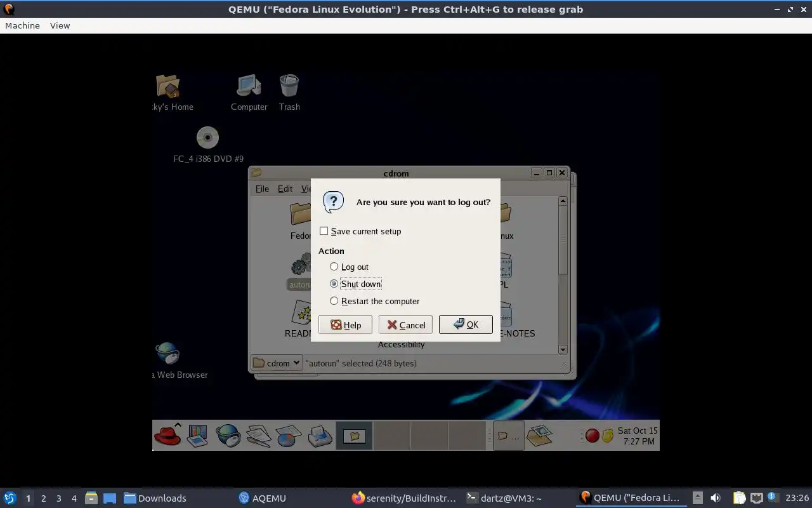Click the host desktop blue square icon
812x508 pixels.
click(x=109, y=498)
